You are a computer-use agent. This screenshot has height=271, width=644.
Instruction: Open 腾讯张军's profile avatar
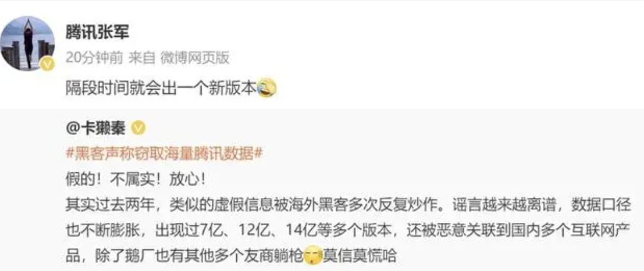click(27, 44)
